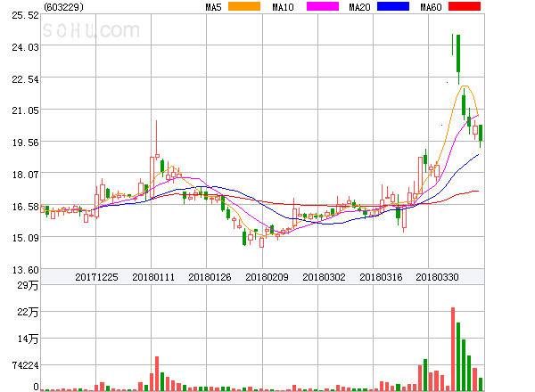Click volume axis label 14万
The width and height of the screenshot is (535, 392).
[x=28, y=339]
